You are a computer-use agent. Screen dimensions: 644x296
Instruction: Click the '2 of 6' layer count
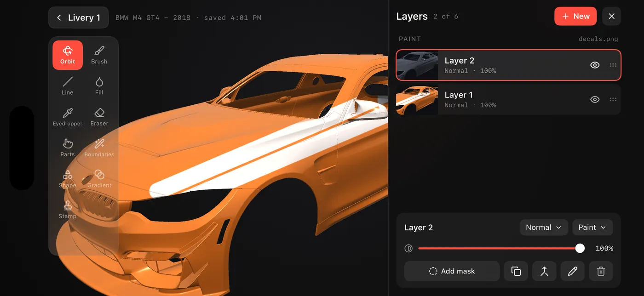(x=446, y=17)
